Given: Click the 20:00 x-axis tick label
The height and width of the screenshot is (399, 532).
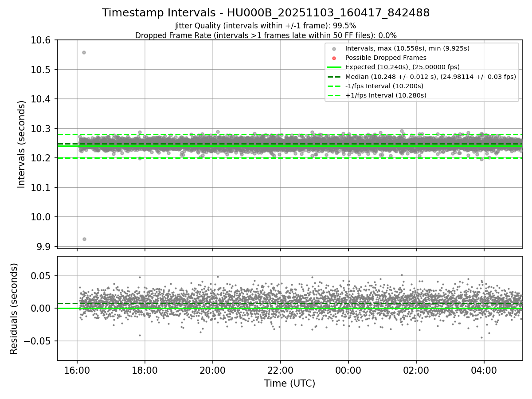Looking at the screenshot, I should [213, 370].
